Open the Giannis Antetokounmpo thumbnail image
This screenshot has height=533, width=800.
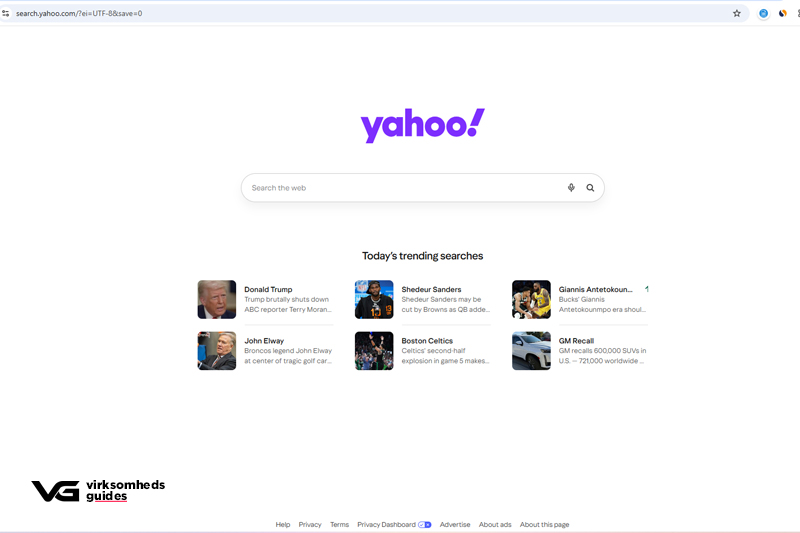(x=531, y=299)
